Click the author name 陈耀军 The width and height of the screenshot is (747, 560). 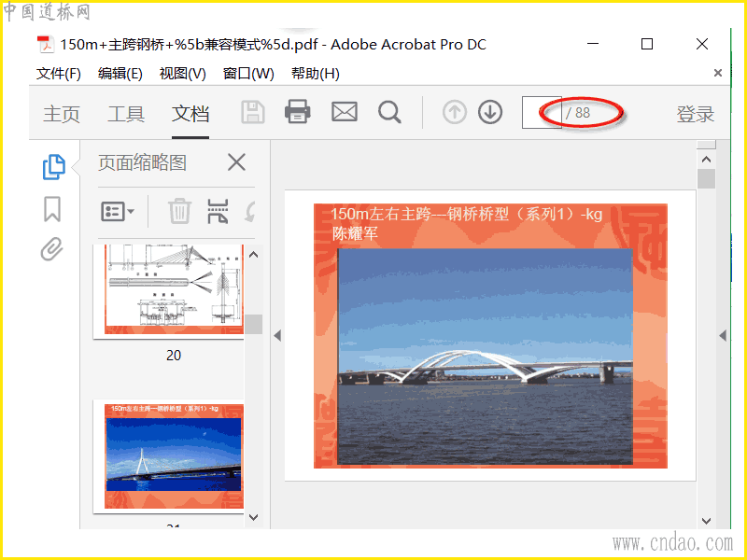click(x=355, y=233)
